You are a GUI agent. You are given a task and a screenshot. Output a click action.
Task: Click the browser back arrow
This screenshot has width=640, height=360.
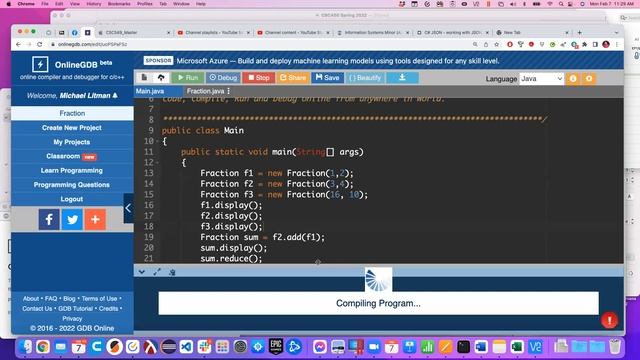18,44
